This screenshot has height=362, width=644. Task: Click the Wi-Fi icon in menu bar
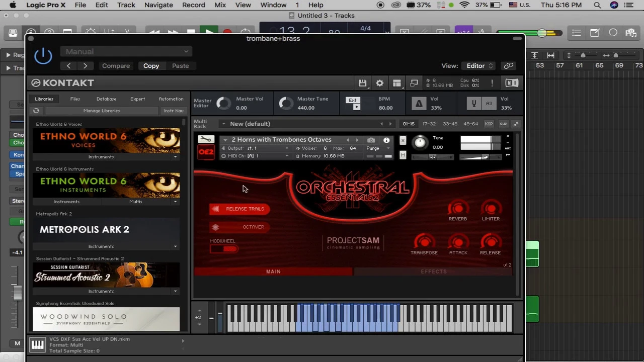coord(464,5)
